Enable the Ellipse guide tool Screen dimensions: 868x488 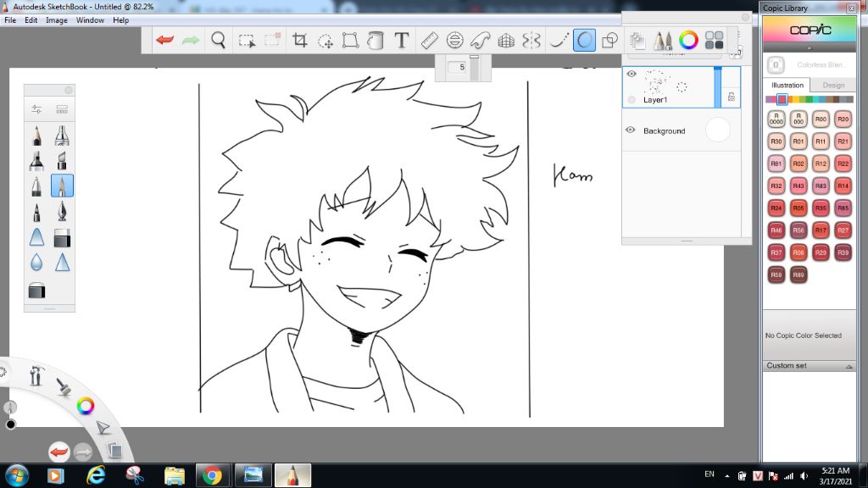click(x=454, y=40)
